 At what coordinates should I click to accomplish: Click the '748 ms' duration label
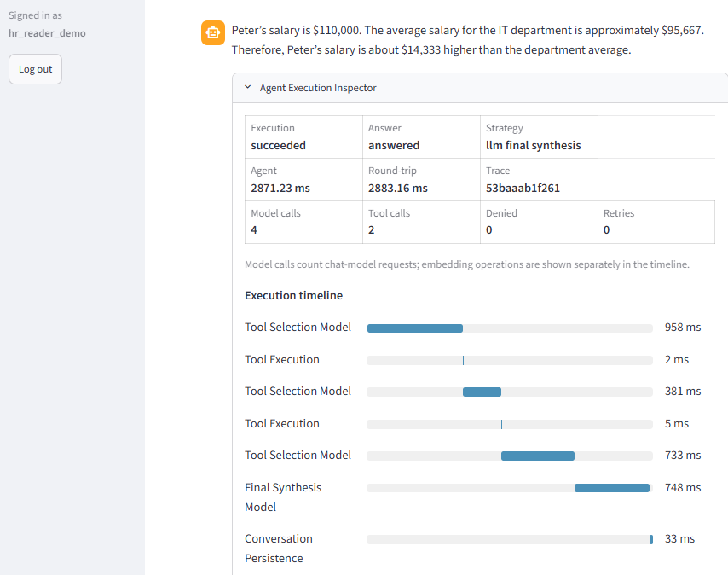[683, 488]
